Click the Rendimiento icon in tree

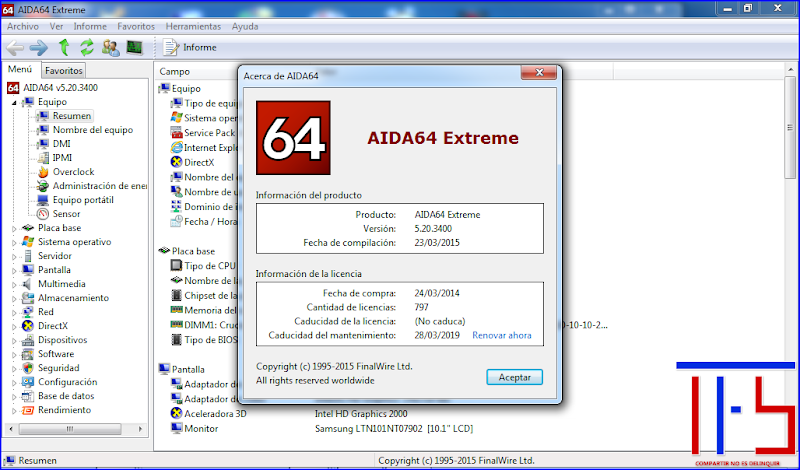28,410
